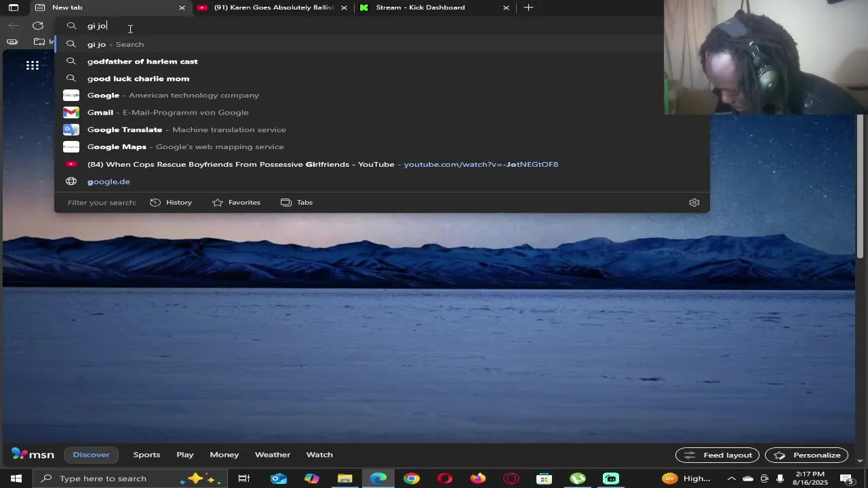Click the favorites bar folder icon

[x=39, y=42]
